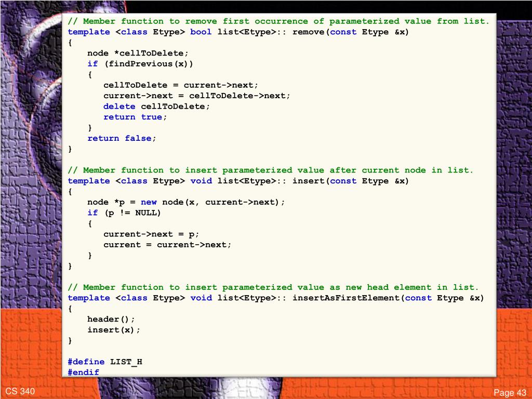Click the insertAsFirstElement template declaration
Screen dimensions: 532x399
tap(275, 298)
